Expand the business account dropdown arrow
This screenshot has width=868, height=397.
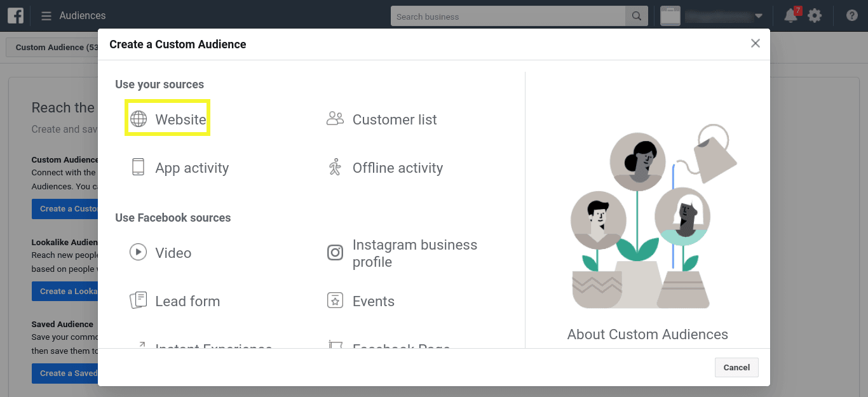[759, 17]
